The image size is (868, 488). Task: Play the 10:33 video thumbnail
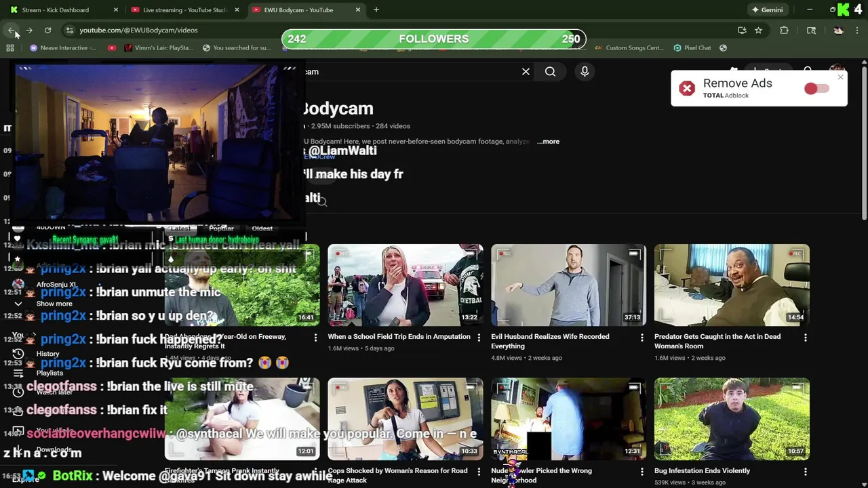(406, 419)
